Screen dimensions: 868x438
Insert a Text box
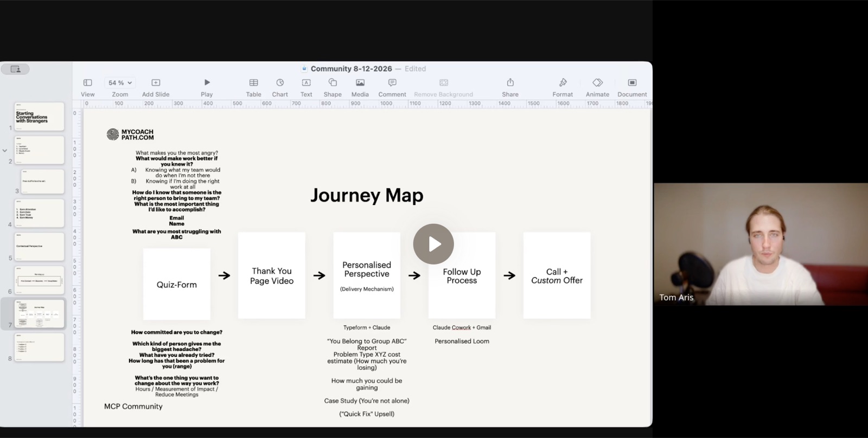point(306,87)
